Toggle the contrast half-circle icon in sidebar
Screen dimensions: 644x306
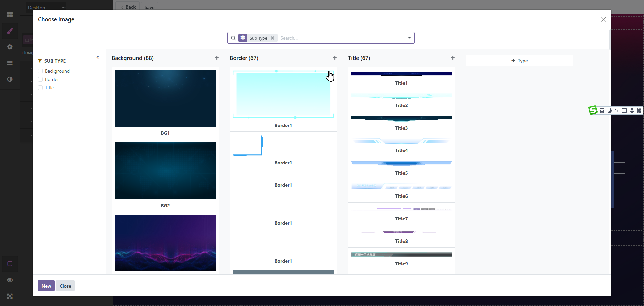pos(10,79)
